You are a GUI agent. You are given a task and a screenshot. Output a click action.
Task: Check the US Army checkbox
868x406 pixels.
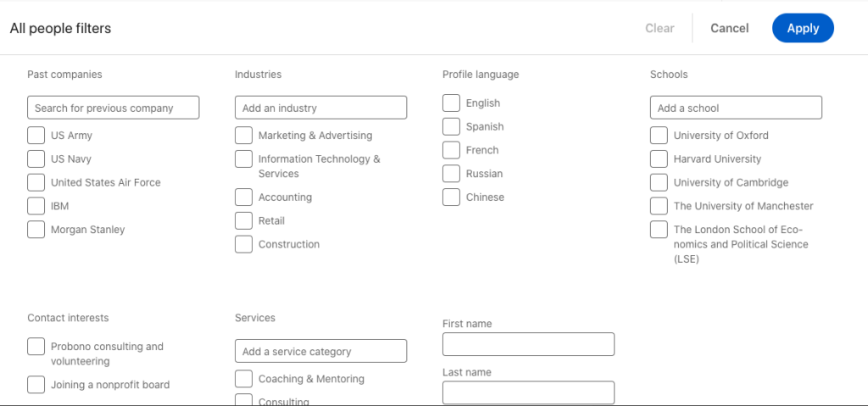36,136
